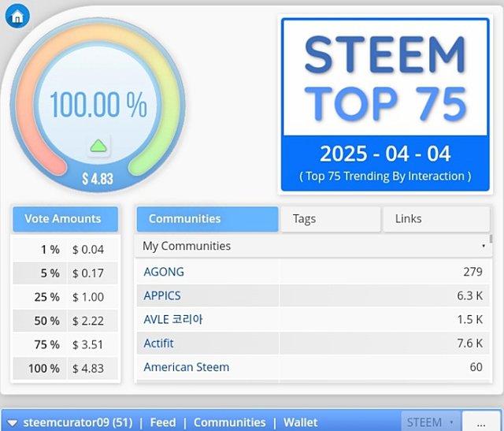Click the $ 4.83 value in vote table
This screenshot has height=431, width=504.
[x=88, y=368]
